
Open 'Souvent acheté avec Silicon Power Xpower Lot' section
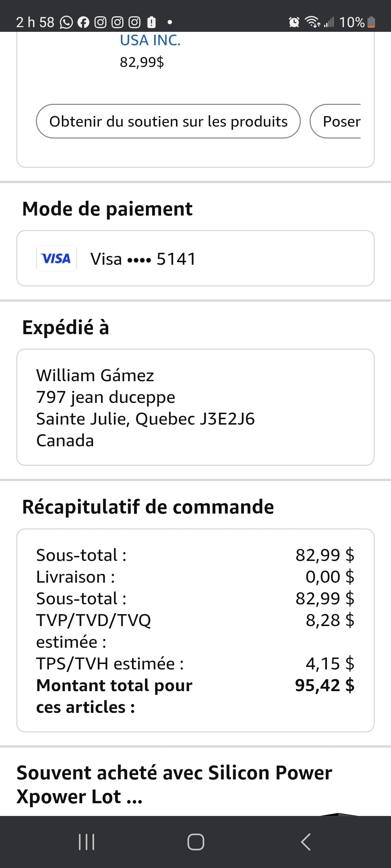pyautogui.click(x=175, y=784)
